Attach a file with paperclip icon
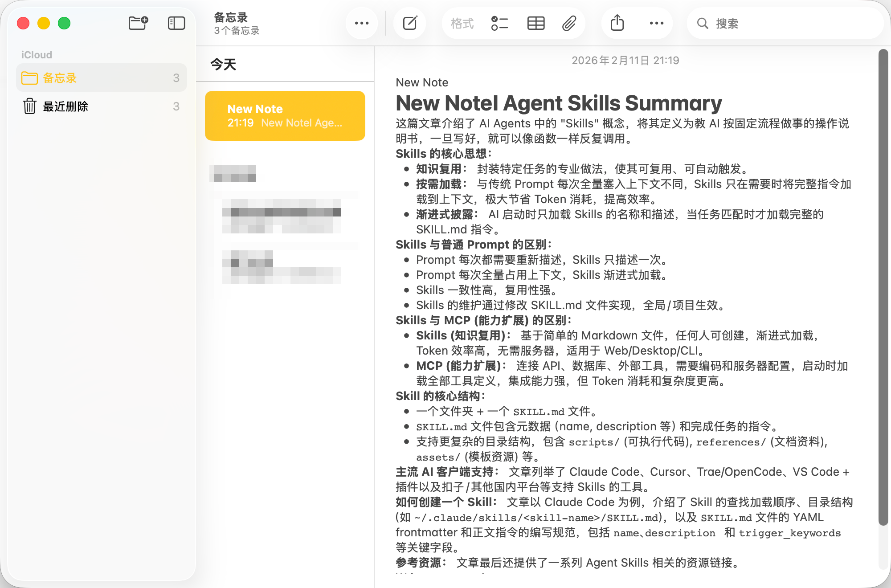 point(569,23)
